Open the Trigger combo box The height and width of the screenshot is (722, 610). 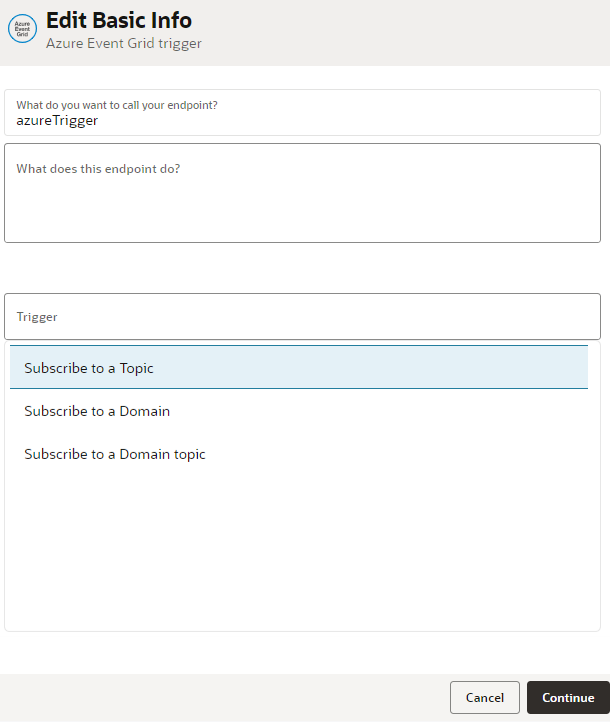[x=302, y=316]
